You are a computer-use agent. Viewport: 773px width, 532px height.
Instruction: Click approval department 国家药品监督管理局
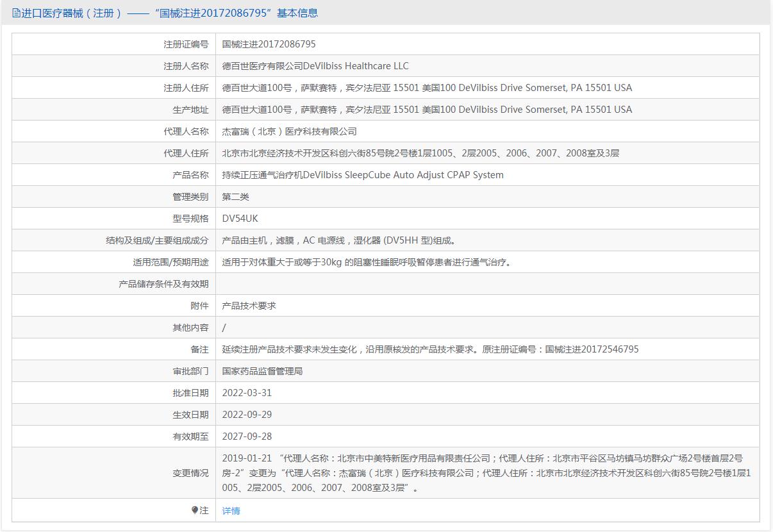coord(262,371)
